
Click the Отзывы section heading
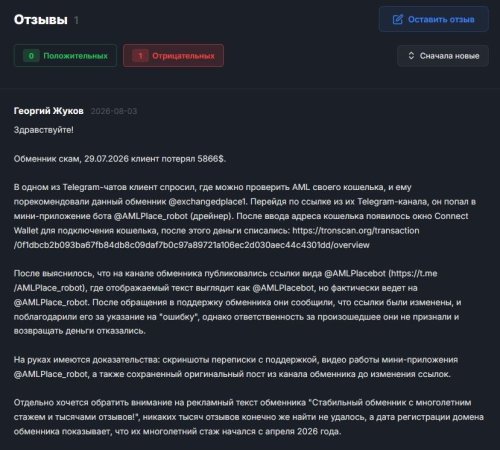(x=41, y=20)
